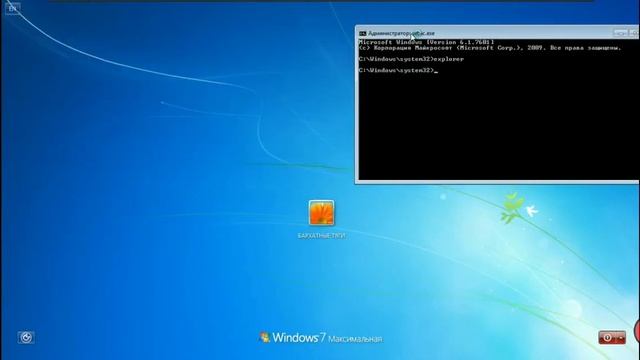Click the Microsoft Windows version line
Image resolution: width=640 pixels, height=360 pixels.
point(427,42)
